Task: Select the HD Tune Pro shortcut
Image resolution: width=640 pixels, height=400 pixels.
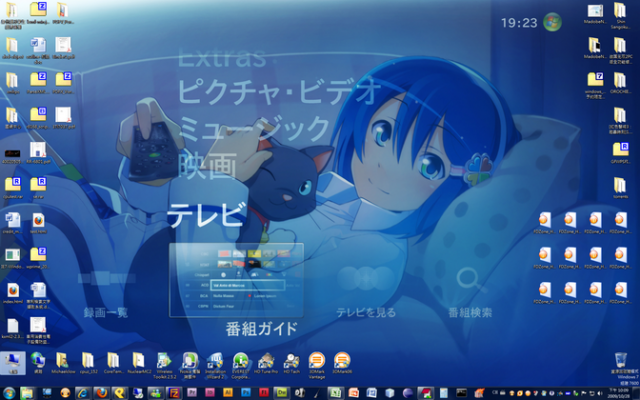Action: pos(266,363)
